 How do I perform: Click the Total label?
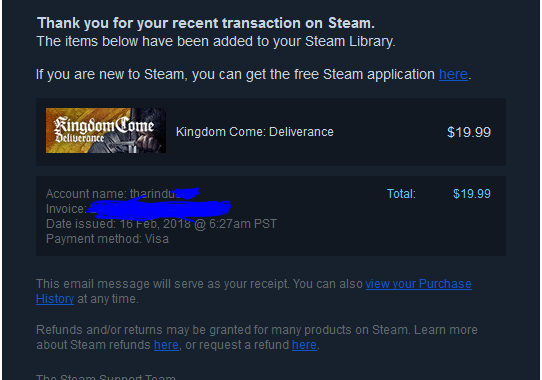pos(401,194)
